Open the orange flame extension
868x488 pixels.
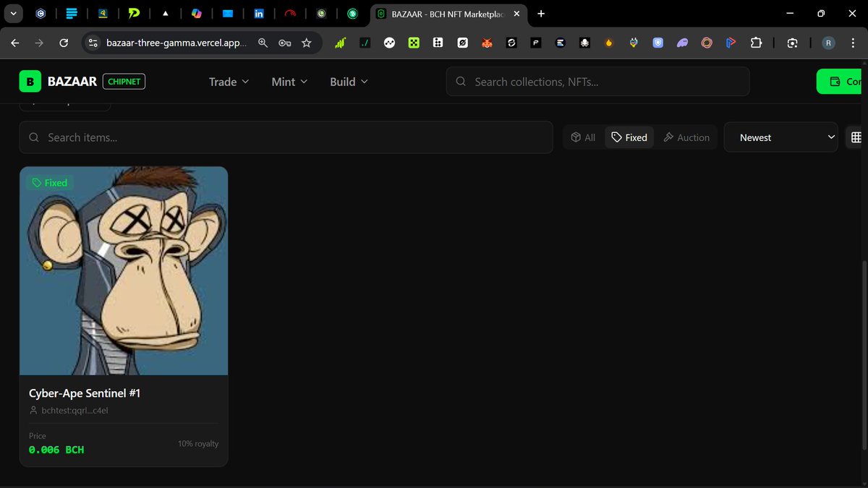point(609,43)
